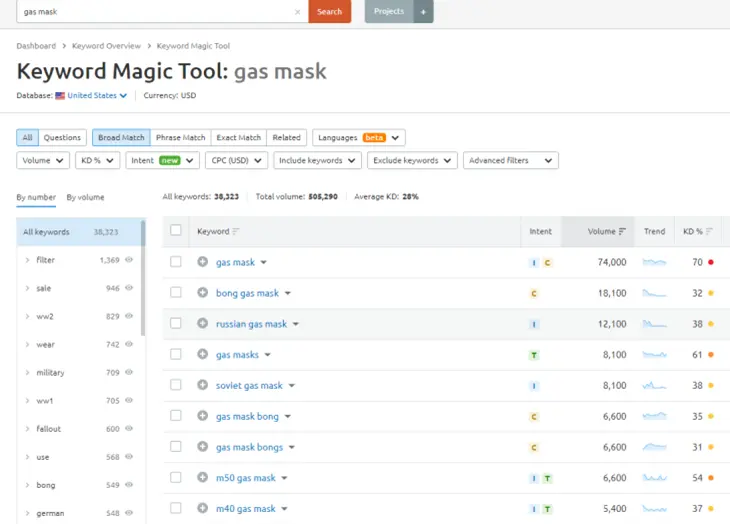
Task: Go to Dashboard breadcrumb link
Action: click(x=36, y=46)
